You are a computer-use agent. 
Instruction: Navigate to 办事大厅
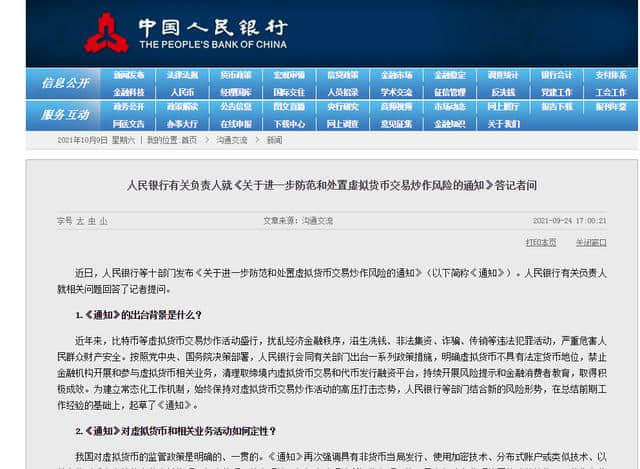(x=182, y=124)
